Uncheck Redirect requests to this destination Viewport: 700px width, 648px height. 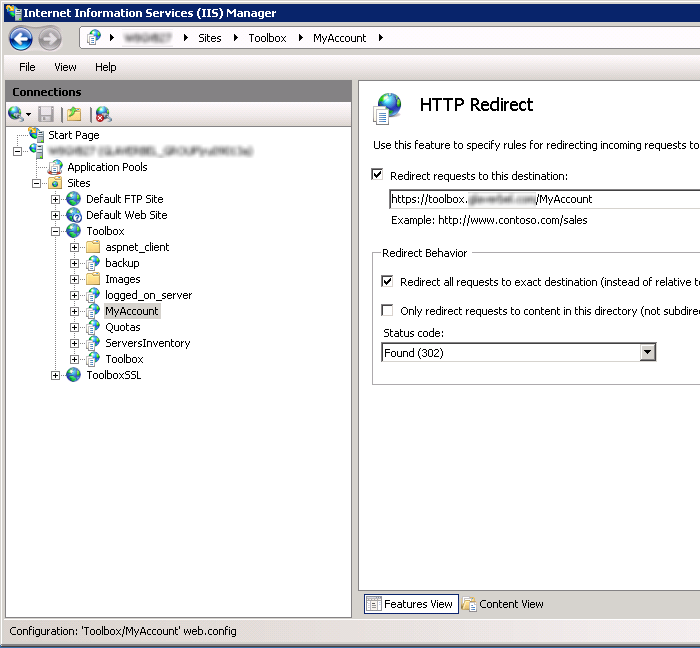377,175
